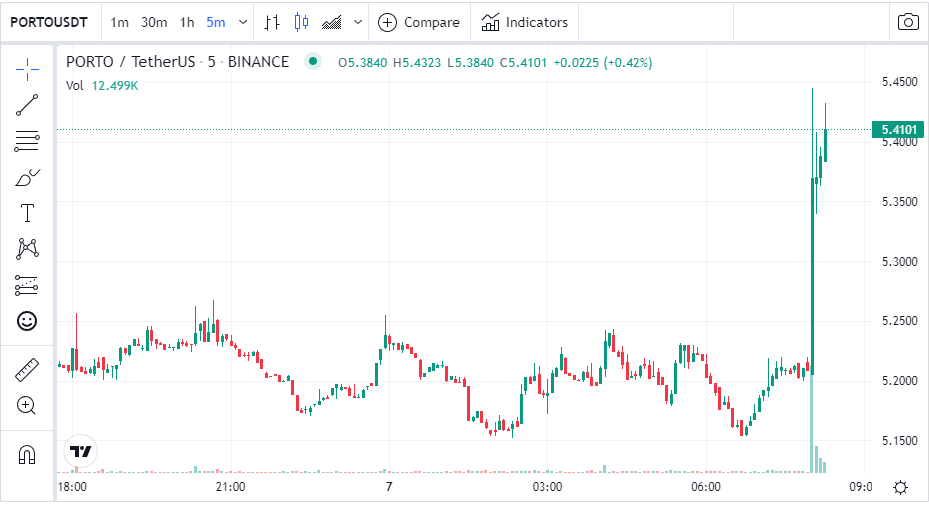The width and height of the screenshot is (929, 505).
Task: Open the PORTOUSDT symbol search
Action: [x=49, y=23]
